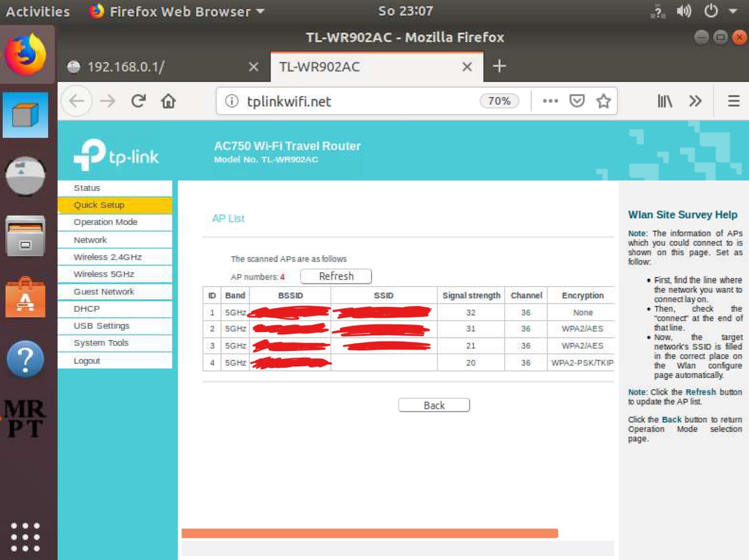749x560 pixels.
Task: Show site information icon in address bar
Action: point(231,101)
